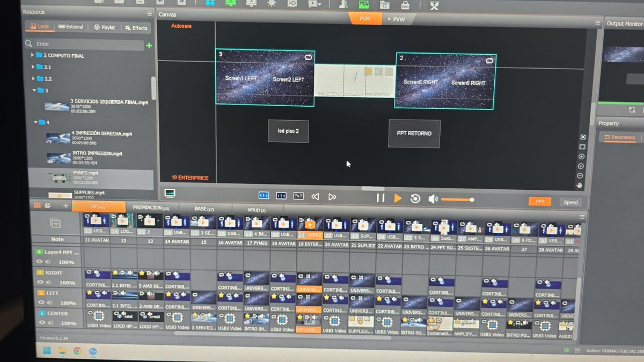
Task: Open the program list hamburger menu
Action: tap(582, 217)
